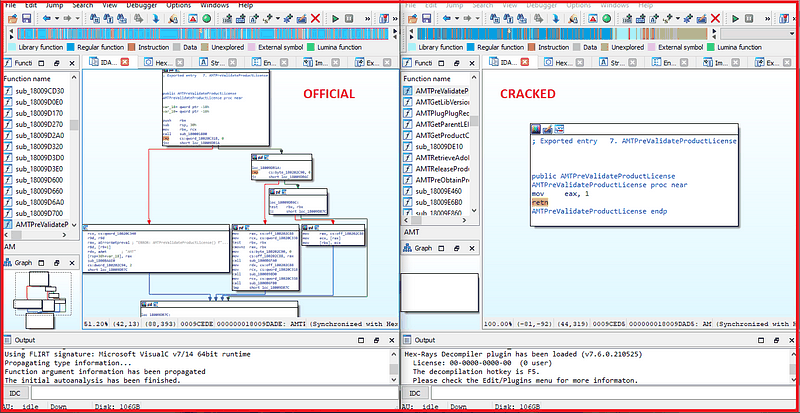Start debugger with green play icon, OFFICIAL window
Screen dimensions: 800x413
point(335,19)
